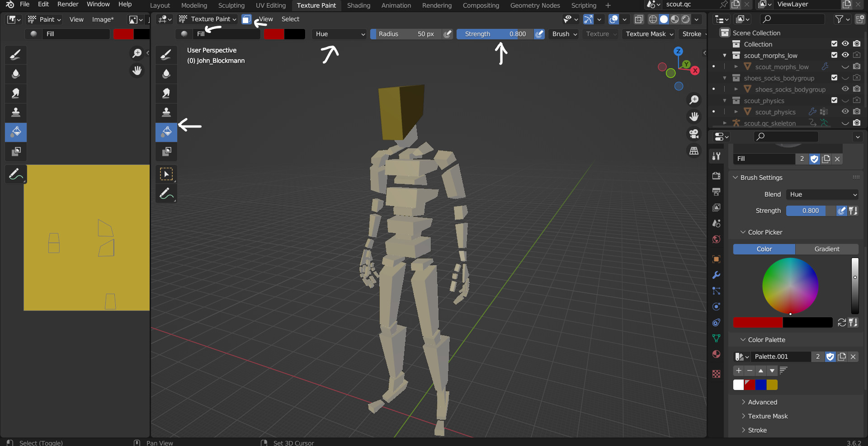Activate the Annotate tool
The width and height of the screenshot is (868, 446).
tap(166, 193)
